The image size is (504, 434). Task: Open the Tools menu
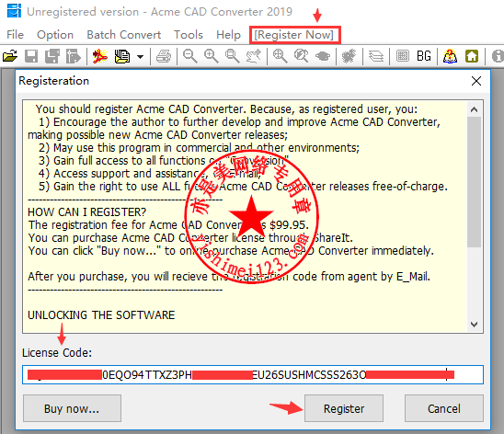[189, 35]
